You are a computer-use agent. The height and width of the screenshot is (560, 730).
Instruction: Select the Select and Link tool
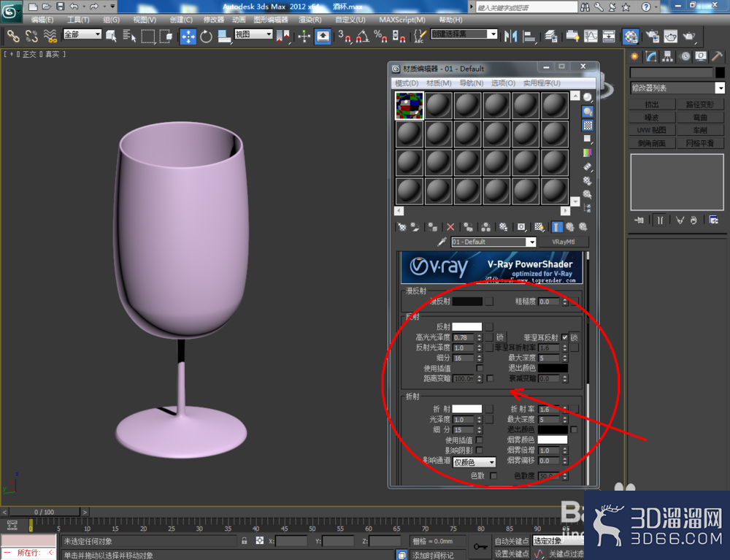(x=12, y=36)
